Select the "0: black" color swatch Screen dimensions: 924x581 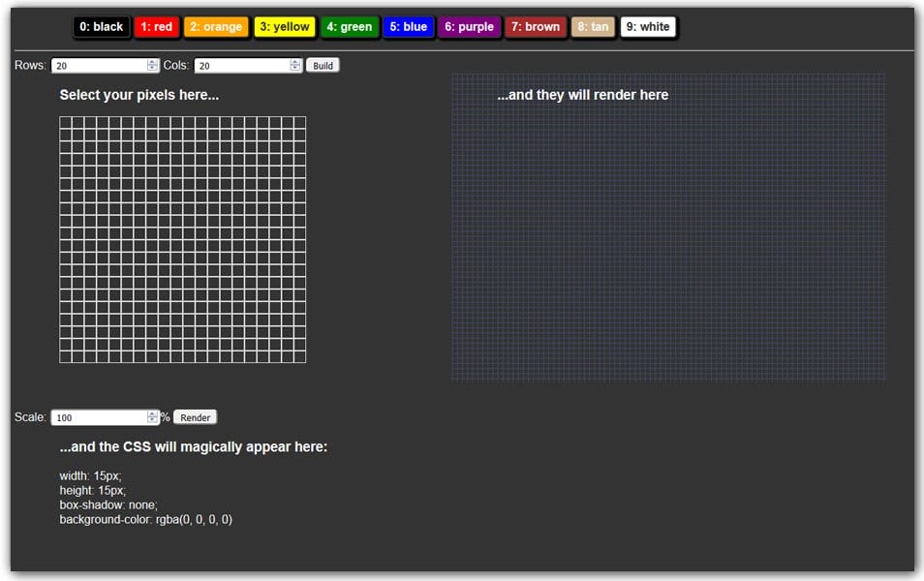[x=101, y=26]
